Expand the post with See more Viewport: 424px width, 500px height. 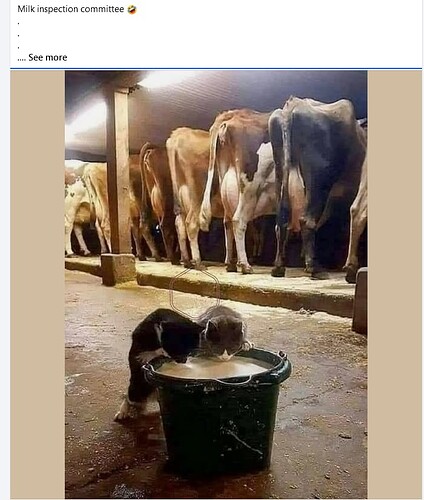pos(48,57)
